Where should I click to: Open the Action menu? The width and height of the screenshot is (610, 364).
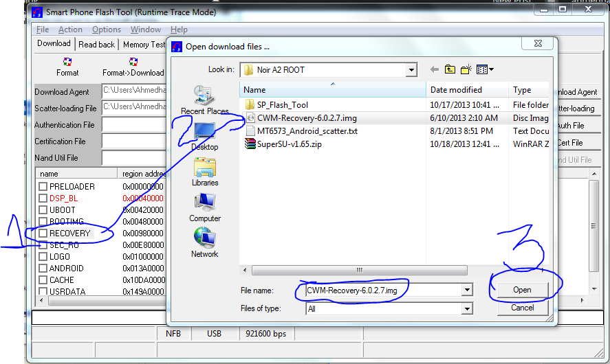pyautogui.click(x=70, y=30)
